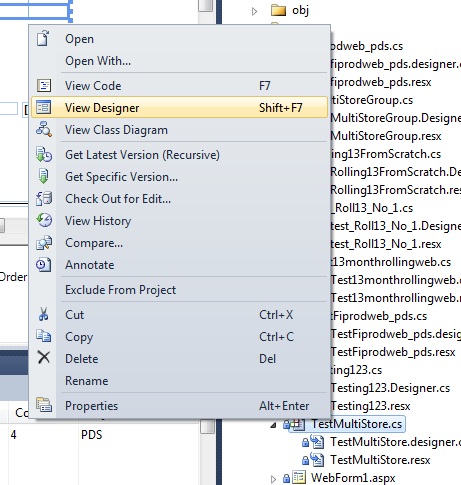Select View Designer menu item
Image resolution: width=461 pixels, height=485 pixels.
coord(179,107)
